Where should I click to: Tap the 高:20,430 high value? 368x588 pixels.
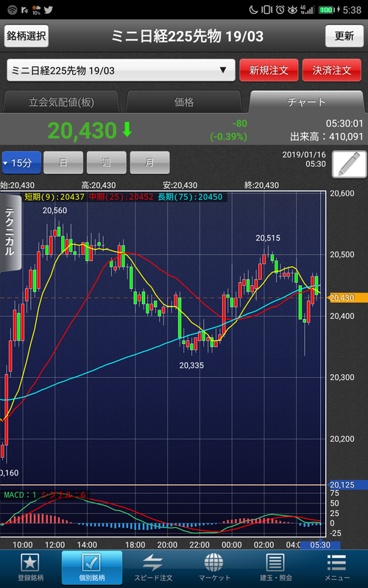tap(99, 185)
